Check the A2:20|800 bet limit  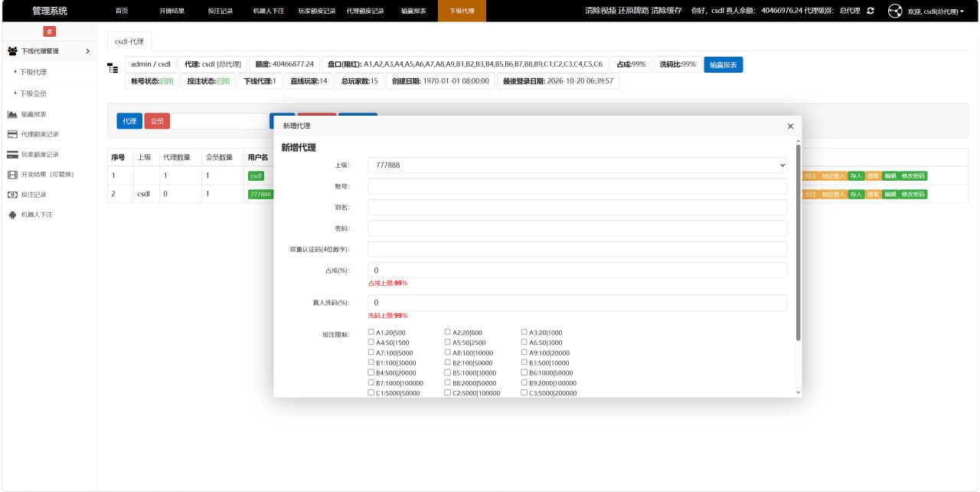[448, 333]
